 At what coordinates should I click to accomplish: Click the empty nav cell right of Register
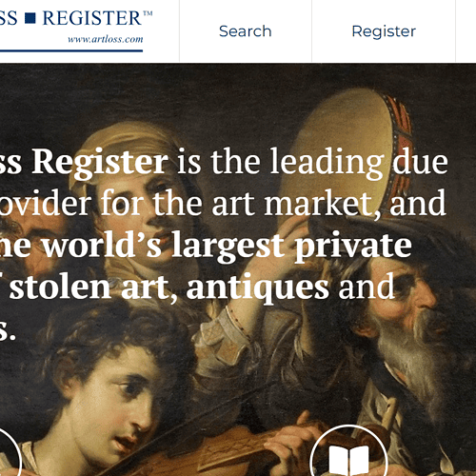click(466, 30)
